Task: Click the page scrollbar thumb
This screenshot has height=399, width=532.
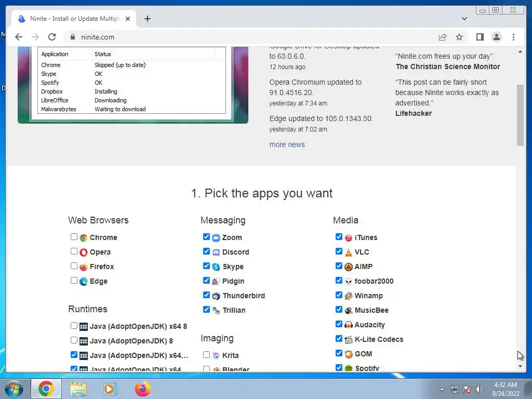Action: 520,115
